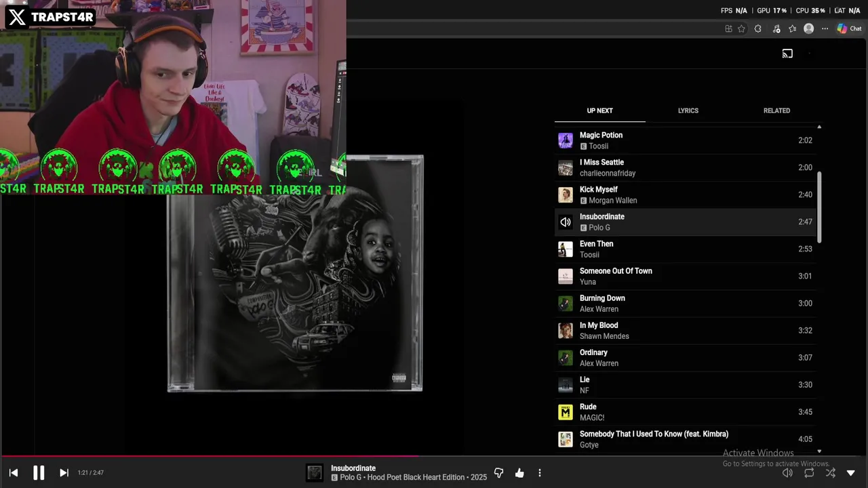This screenshot has width=868, height=488.
Task: Click the In My Blood album thumbnail
Action: (565, 330)
